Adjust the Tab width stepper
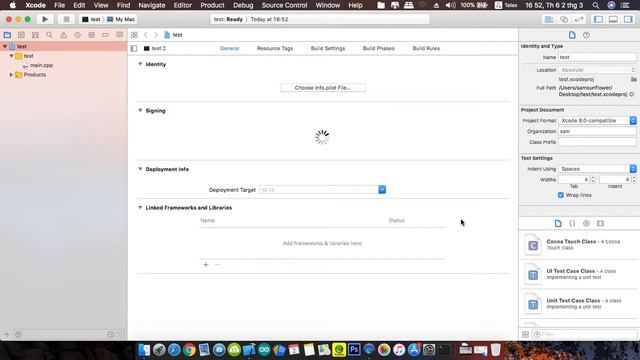 click(593, 180)
